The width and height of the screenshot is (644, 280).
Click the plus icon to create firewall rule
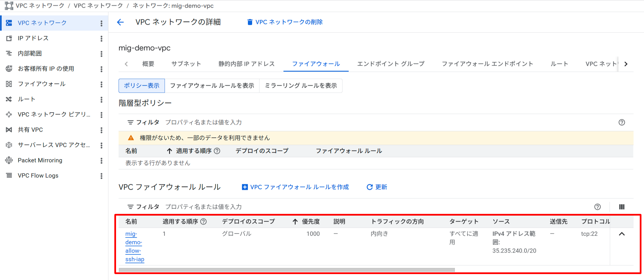tap(245, 187)
